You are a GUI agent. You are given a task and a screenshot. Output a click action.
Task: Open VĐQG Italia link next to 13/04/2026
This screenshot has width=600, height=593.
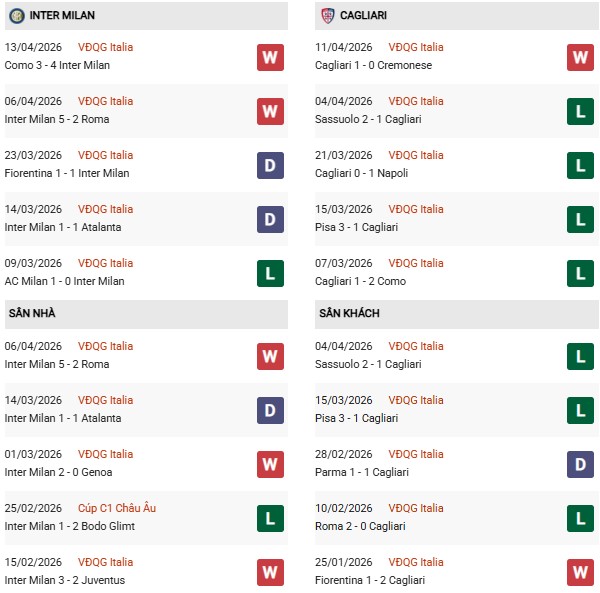click(x=105, y=47)
